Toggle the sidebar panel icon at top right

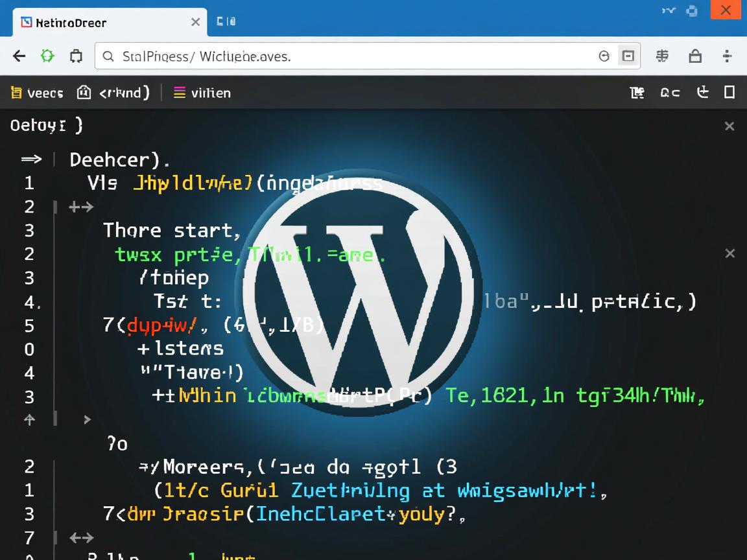(x=730, y=93)
